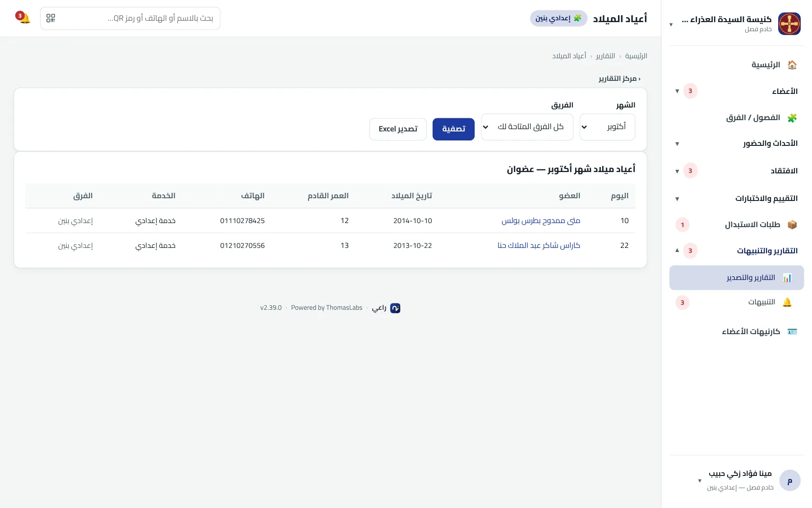812x508 pixels.
Task: Expand the الافتقاد sidebar section
Action: 737,171
